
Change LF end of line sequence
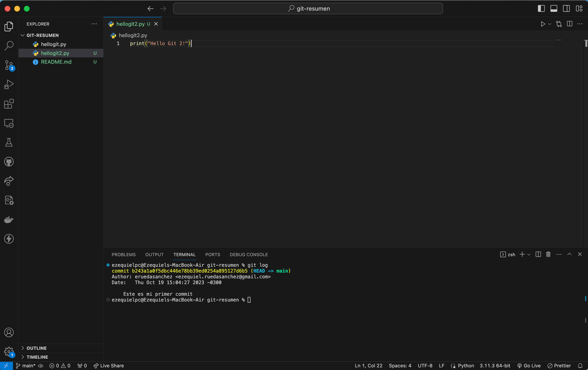click(442, 366)
